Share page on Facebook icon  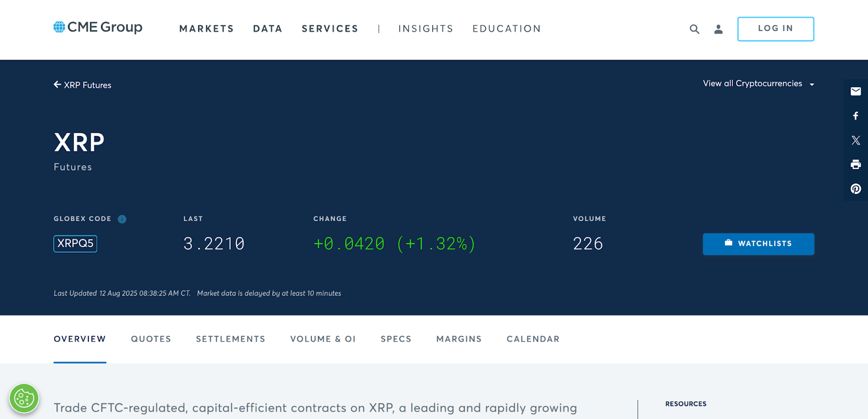pos(856,115)
